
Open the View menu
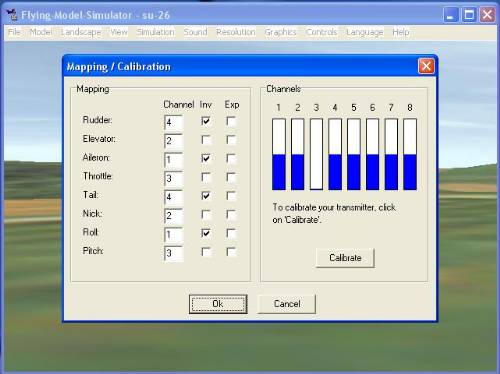(x=119, y=32)
